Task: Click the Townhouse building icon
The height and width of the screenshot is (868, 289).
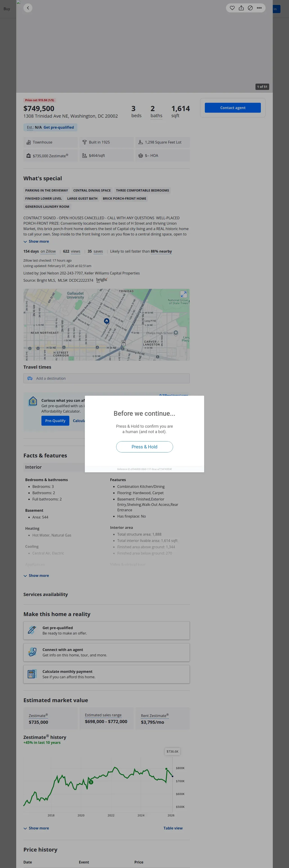Action: (29, 142)
